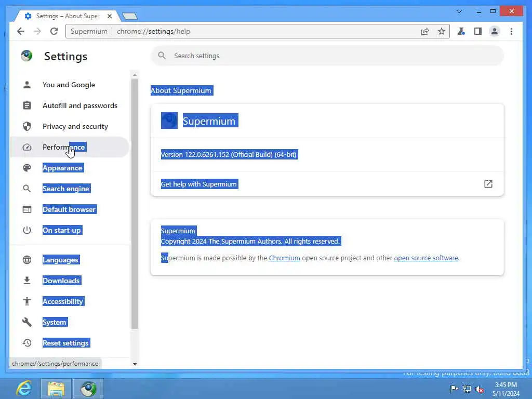This screenshot has height=399, width=532.
Task: Click the address bar showing chrome://settings/help
Action: point(258,32)
